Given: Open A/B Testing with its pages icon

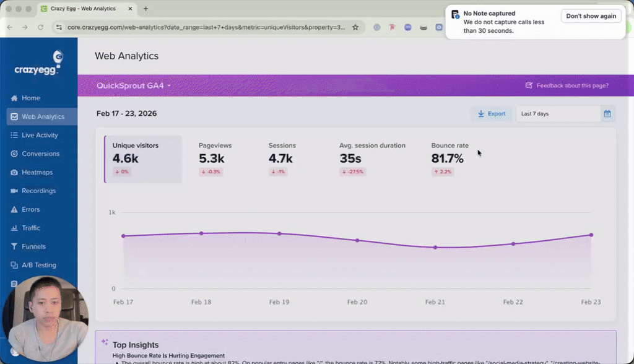Looking at the screenshot, I should coord(14,265).
